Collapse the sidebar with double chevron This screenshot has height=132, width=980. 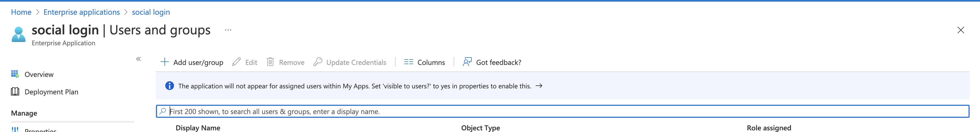[138, 59]
